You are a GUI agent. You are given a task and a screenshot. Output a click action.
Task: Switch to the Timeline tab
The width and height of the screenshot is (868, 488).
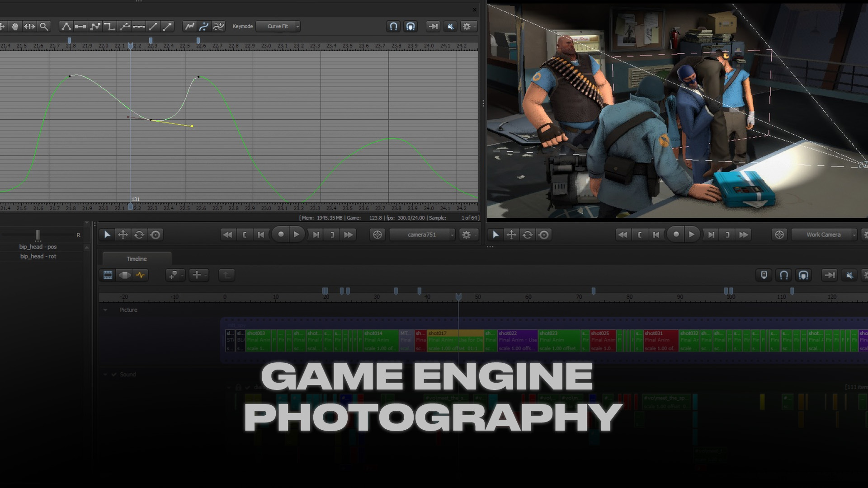click(137, 258)
